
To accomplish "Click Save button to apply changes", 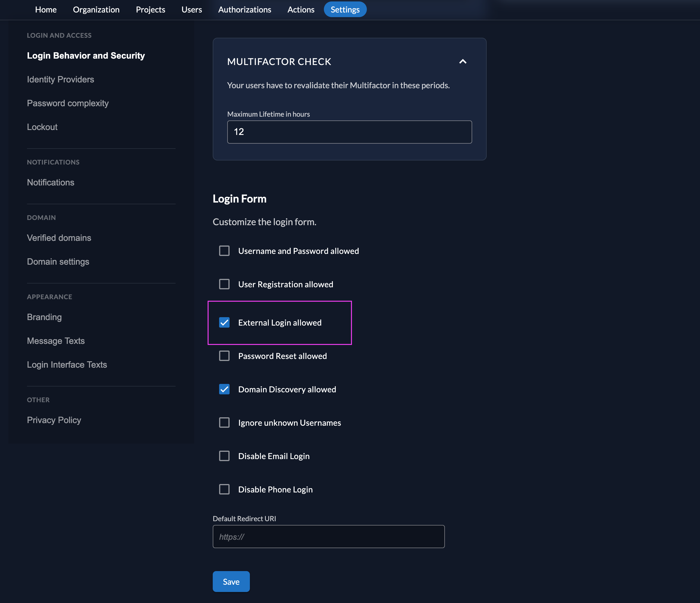I will [232, 582].
